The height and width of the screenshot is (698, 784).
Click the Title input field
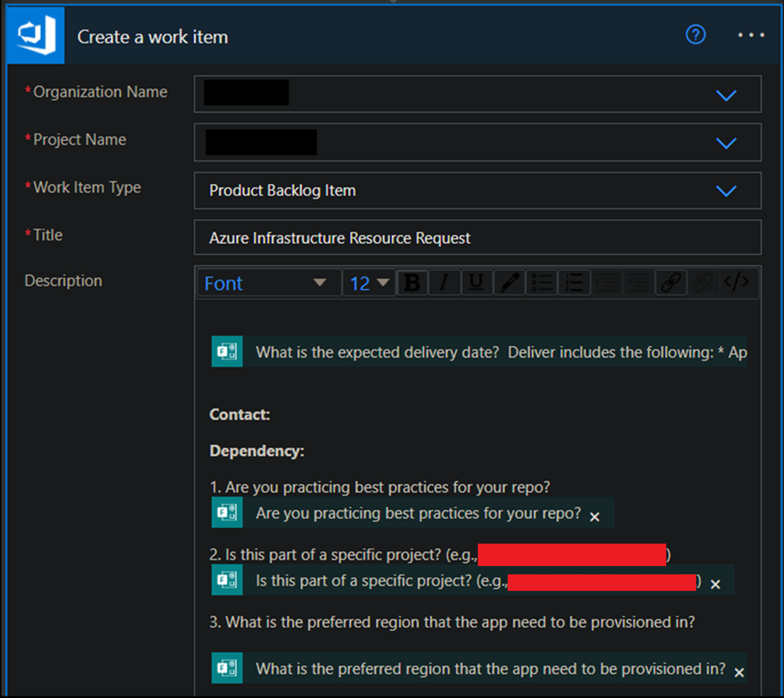coord(477,238)
